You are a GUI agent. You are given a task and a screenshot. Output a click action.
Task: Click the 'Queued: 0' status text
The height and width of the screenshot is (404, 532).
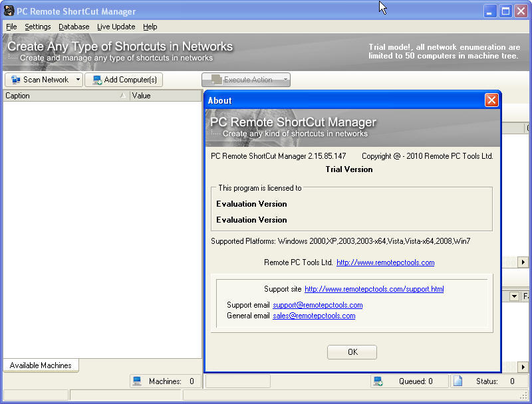pyautogui.click(x=416, y=381)
